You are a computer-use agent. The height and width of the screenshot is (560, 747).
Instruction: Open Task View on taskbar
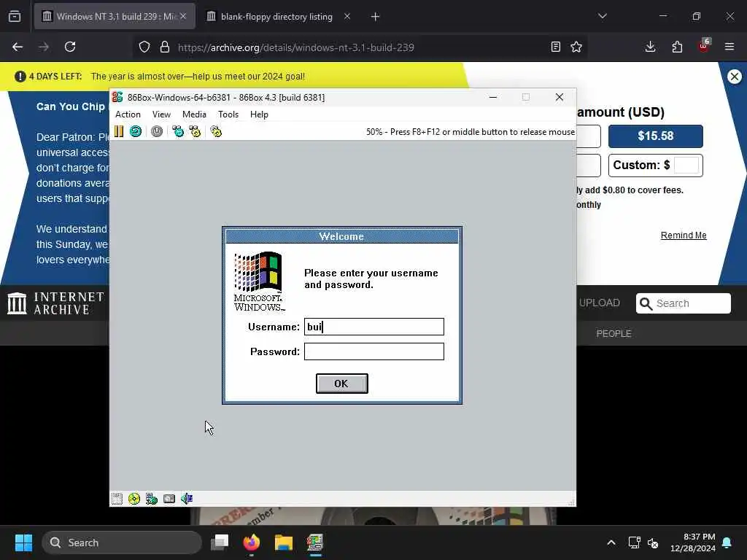click(x=220, y=542)
